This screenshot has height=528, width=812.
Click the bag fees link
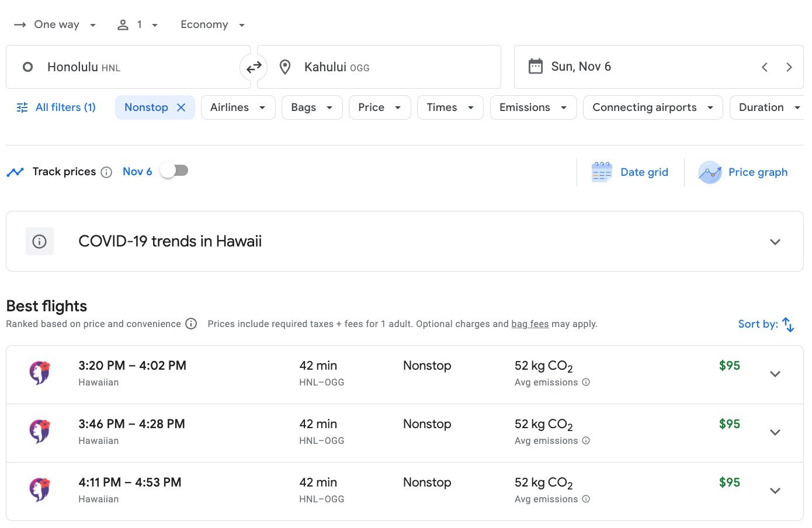click(530, 324)
